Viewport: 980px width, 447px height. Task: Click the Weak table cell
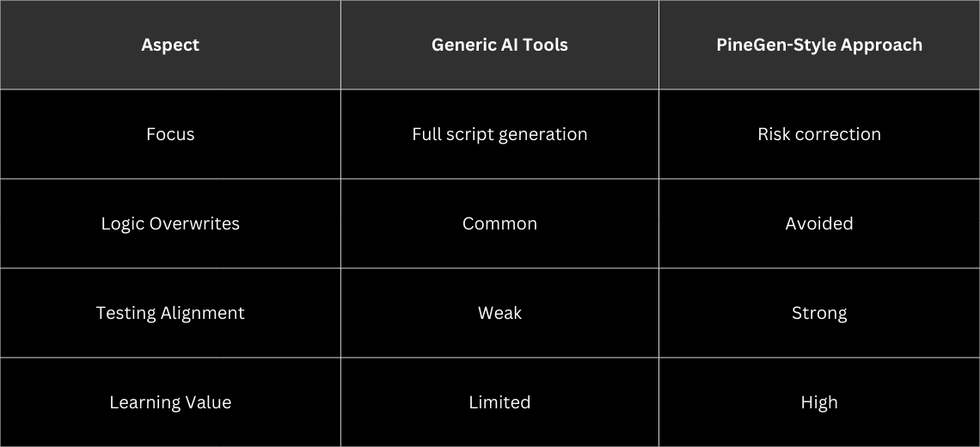(499, 313)
